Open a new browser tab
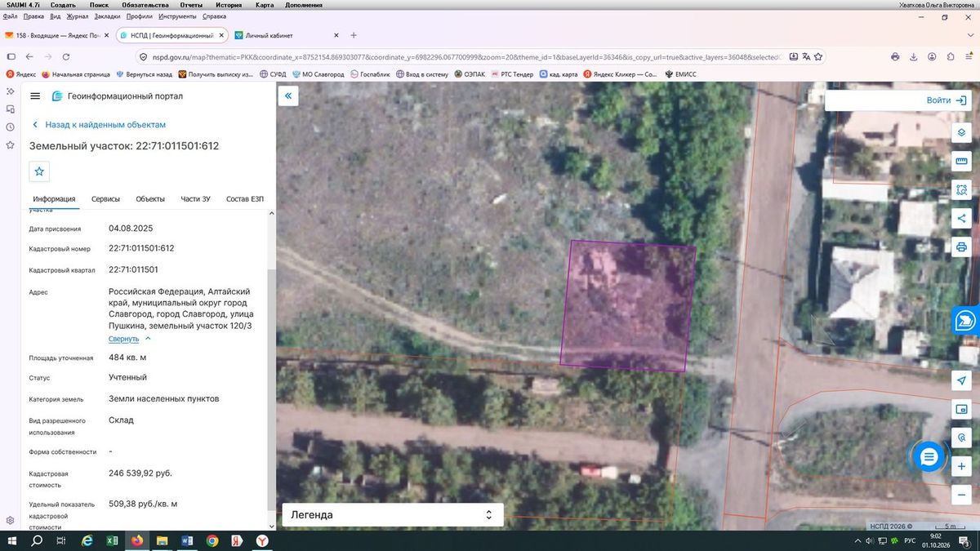Image resolution: width=980 pixels, height=551 pixels. click(x=354, y=35)
